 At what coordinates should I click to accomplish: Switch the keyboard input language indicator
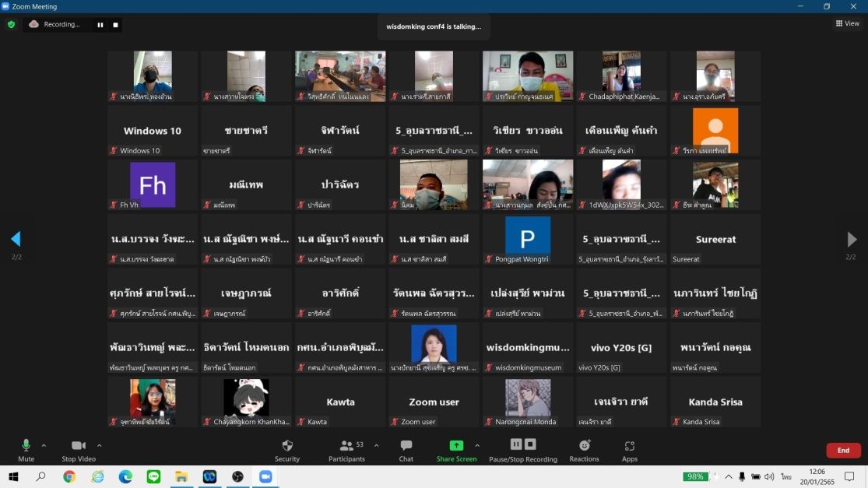[786, 476]
